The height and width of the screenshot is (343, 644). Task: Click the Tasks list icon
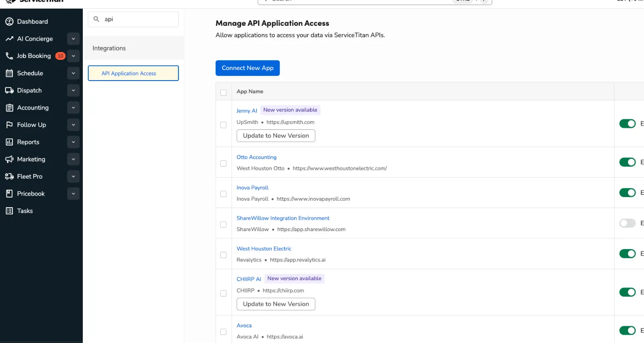9,211
